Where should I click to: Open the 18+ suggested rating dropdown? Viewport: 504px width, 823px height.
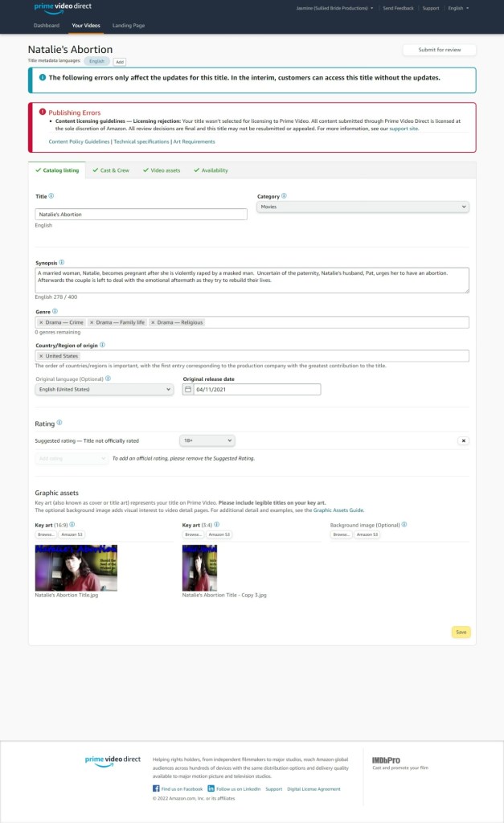tap(207, 440)
